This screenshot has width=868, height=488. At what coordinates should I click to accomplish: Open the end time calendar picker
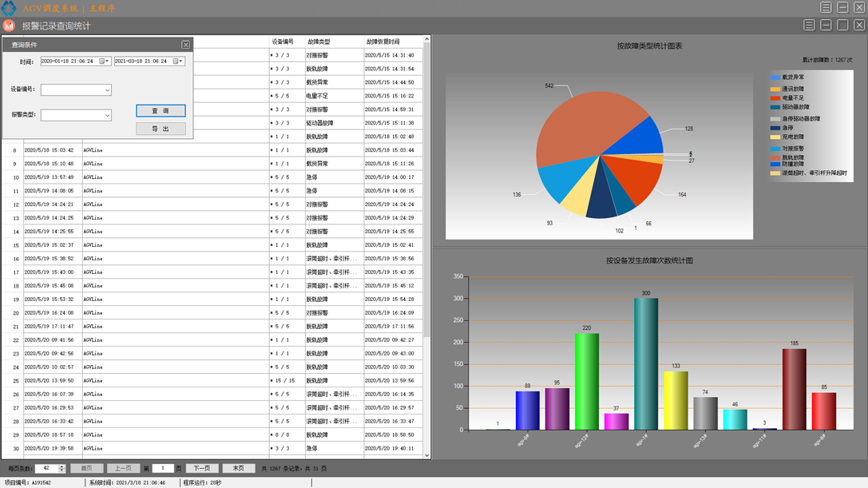coord(176,61)
